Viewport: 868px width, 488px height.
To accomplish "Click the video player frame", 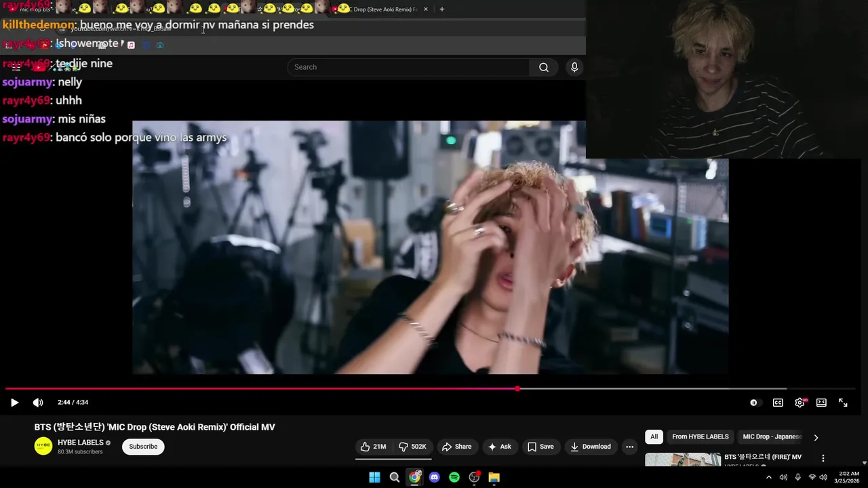I will tap(430, 247).
